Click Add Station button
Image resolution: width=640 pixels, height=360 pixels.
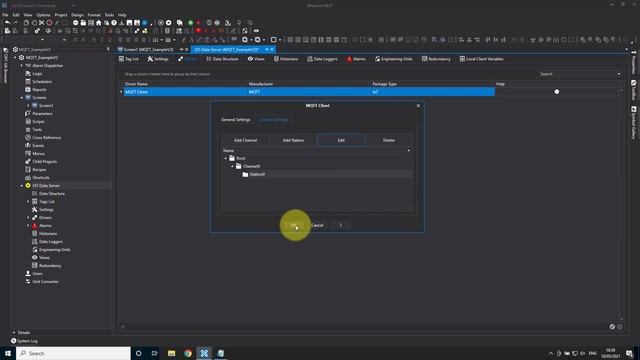pos(293,140)
